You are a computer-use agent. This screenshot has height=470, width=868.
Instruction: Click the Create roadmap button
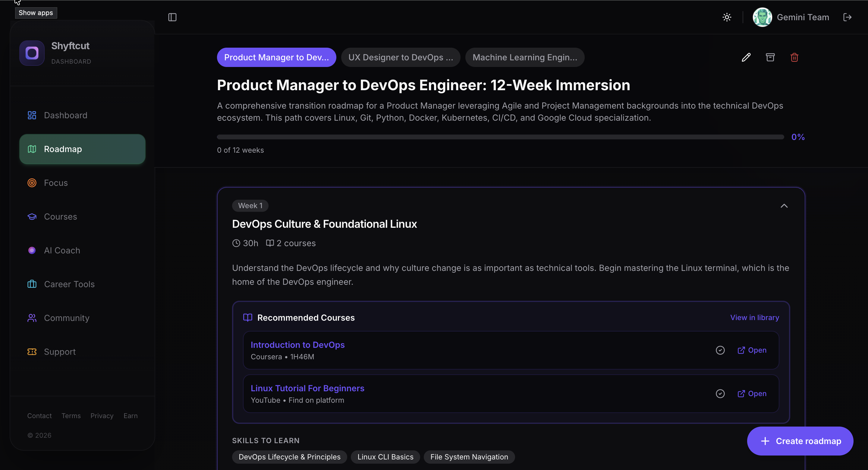[800, 441]
